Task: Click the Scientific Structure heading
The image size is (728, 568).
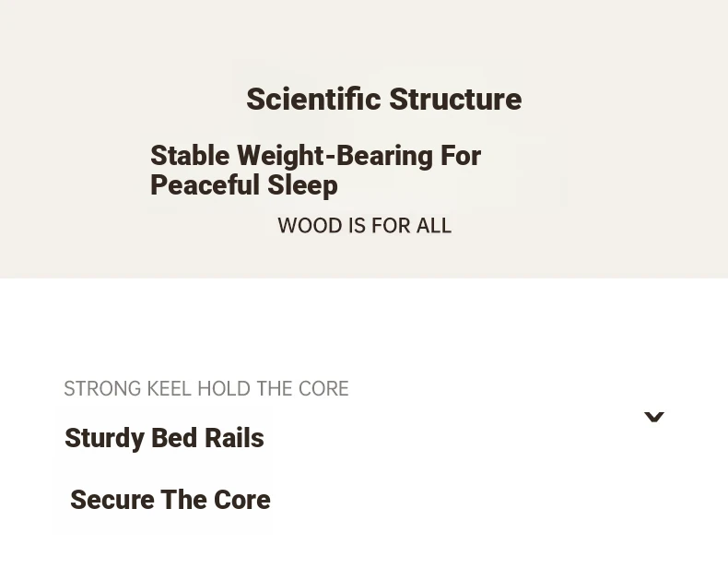Action: tap(384, 99)
